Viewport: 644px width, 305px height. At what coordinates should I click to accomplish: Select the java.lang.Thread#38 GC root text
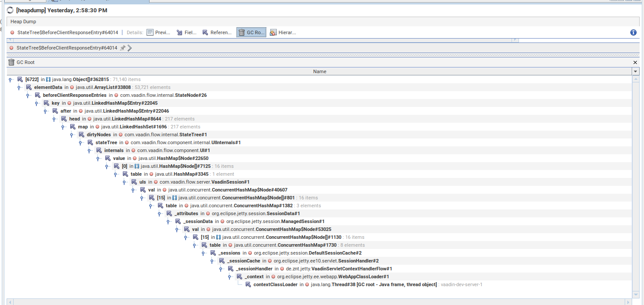pyautogui.click(x=374, y=285)
